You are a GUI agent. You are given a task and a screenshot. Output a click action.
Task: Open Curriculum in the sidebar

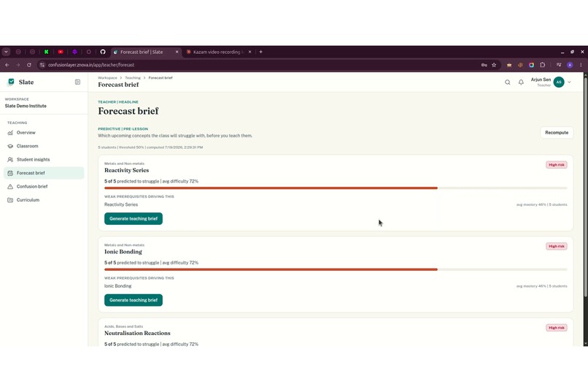(44, 200)
